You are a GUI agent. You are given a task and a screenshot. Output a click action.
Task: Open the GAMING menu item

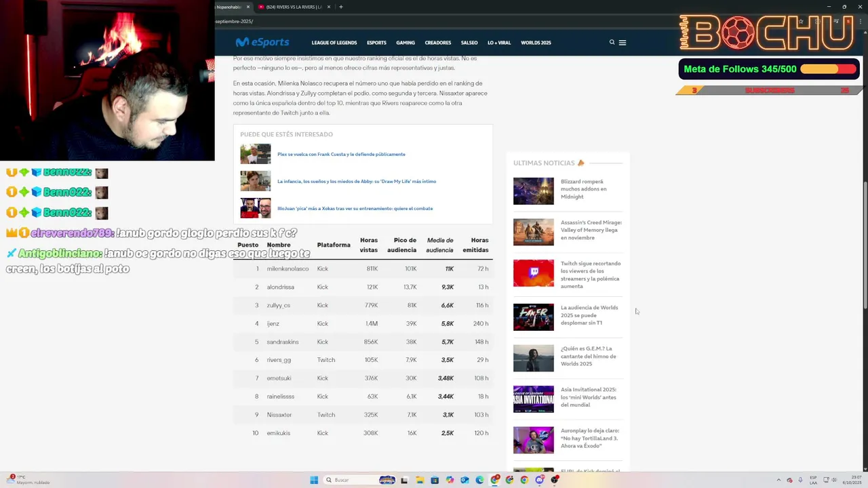406,43
